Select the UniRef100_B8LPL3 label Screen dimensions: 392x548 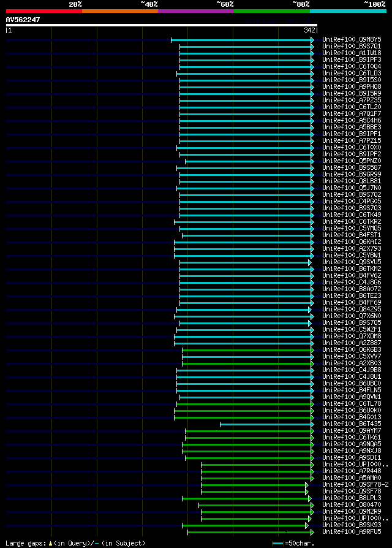[352, 498]
